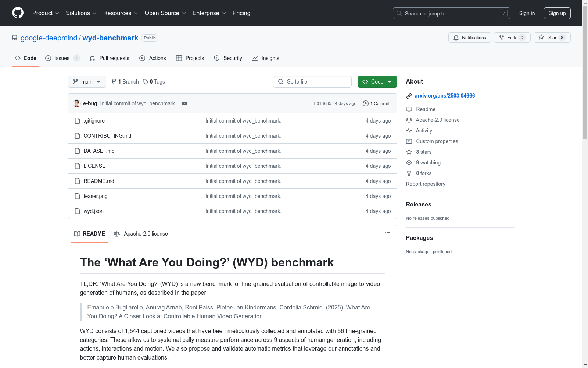Click the tag icon beside 0 Tags

(x=146, y=82)
